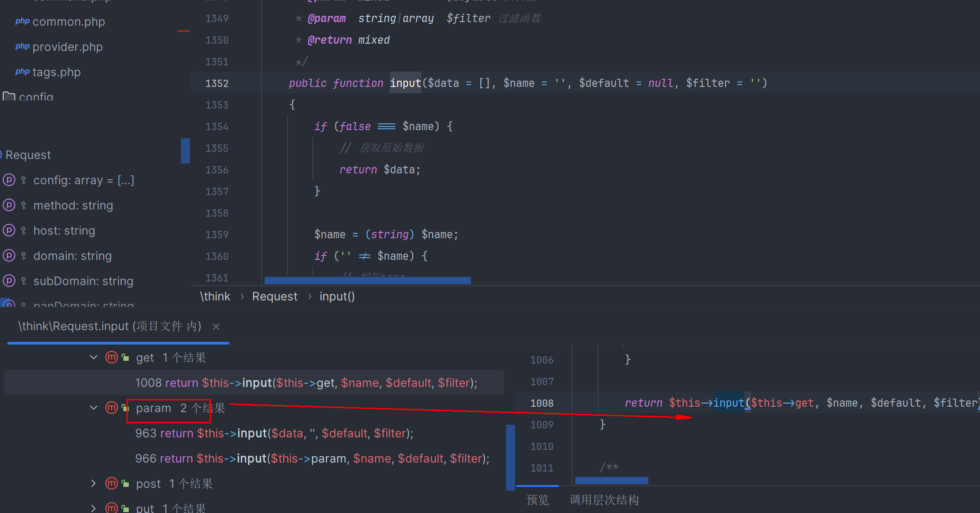The height and width of the screenshot is (513, 980).
Task: Click the input() breadcrumb
Action: click(x=337, y=296)
